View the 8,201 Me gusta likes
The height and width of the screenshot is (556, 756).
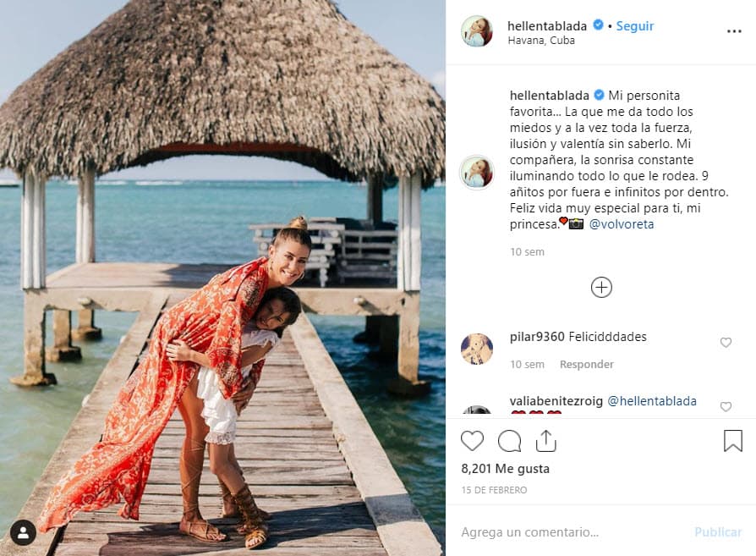tap(505, 468)
